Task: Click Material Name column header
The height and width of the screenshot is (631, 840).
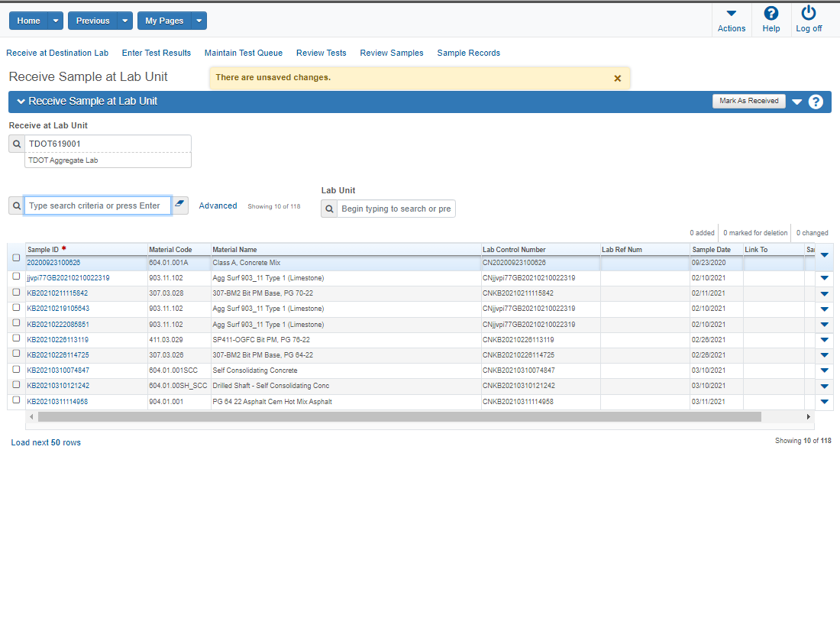Action: (x=234, y=250)
